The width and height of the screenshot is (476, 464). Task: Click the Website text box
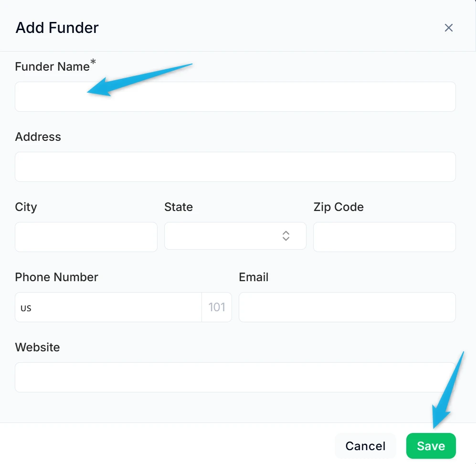[x=235, y=378]
